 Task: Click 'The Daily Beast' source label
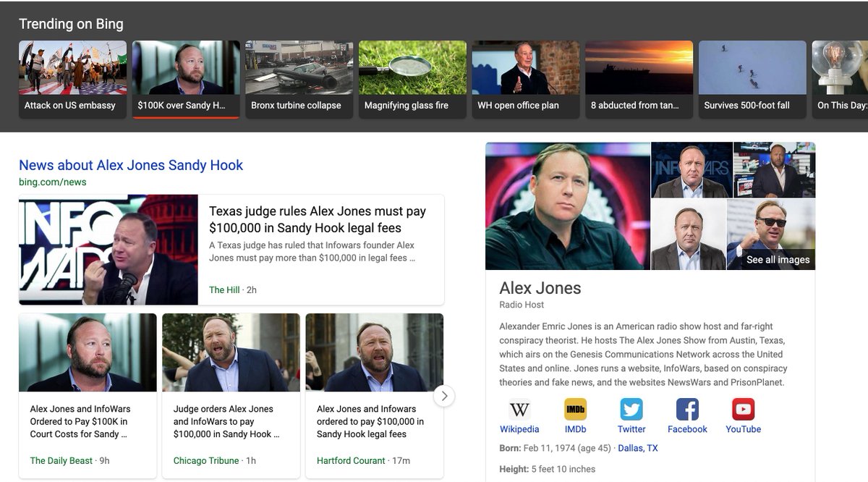click(x=61, y=461)
